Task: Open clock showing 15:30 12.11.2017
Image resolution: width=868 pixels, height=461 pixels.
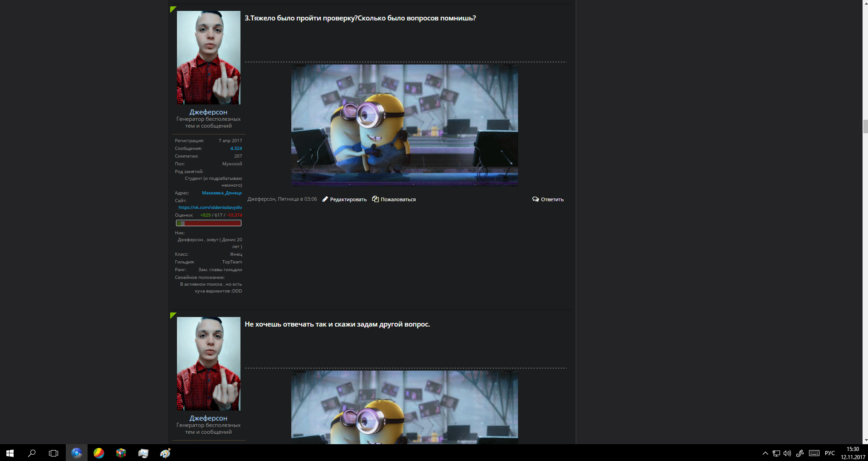Action: (x=853, y=453)
